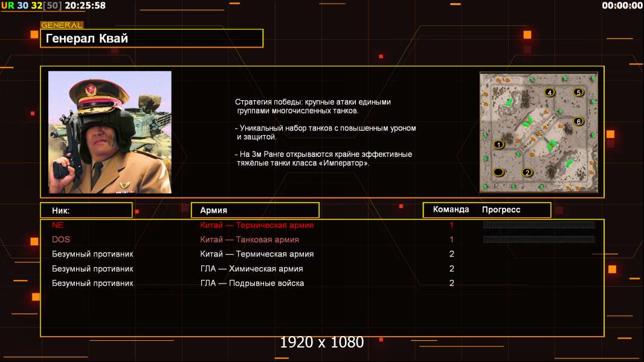Click the GENERAL label tag

click(62, 25)
